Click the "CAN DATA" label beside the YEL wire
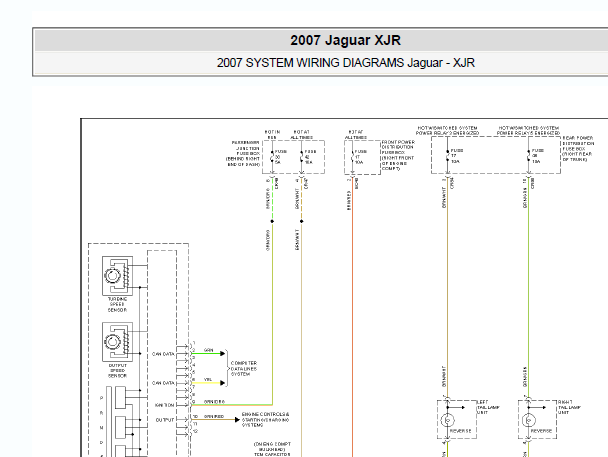Viewport: 608px width, 457px height. tap(163, 383)
